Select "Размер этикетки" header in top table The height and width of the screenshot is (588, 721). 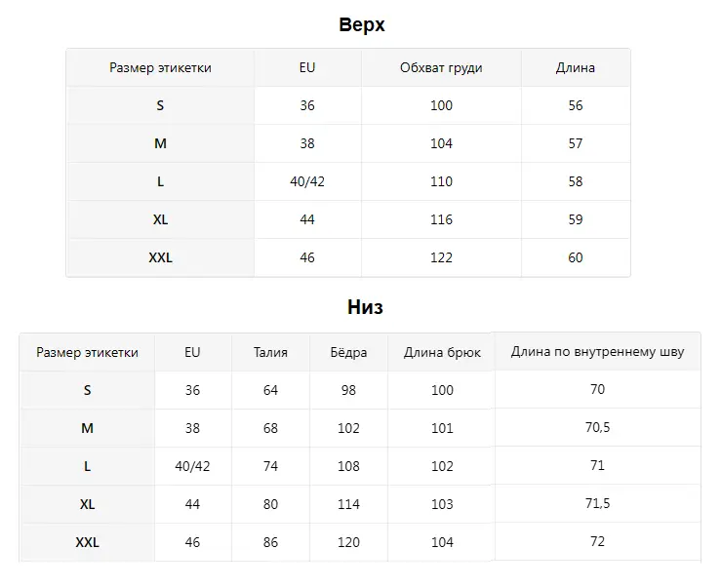(160, 68)
